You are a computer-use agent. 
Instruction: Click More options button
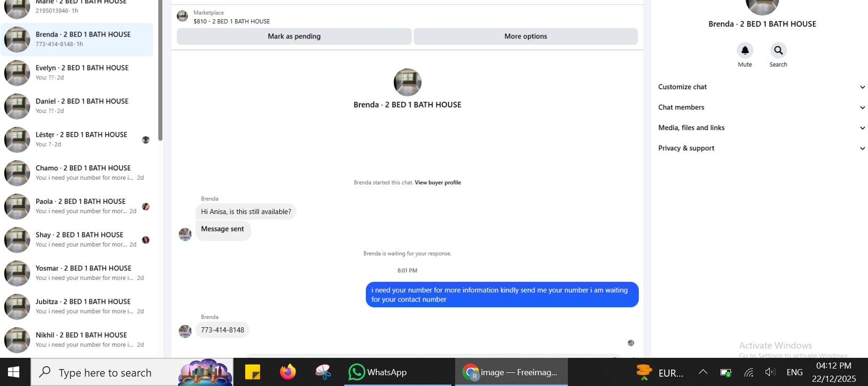click(526, 36)
